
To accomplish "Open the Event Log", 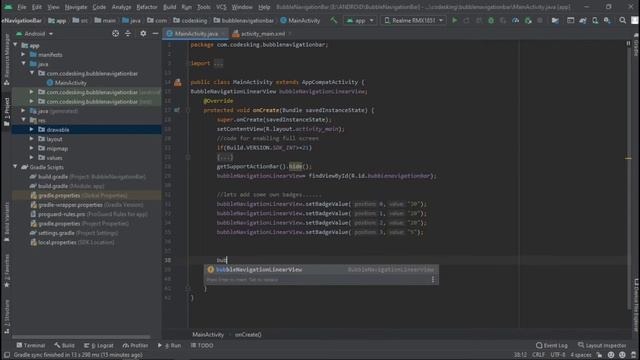I will 551,345.
